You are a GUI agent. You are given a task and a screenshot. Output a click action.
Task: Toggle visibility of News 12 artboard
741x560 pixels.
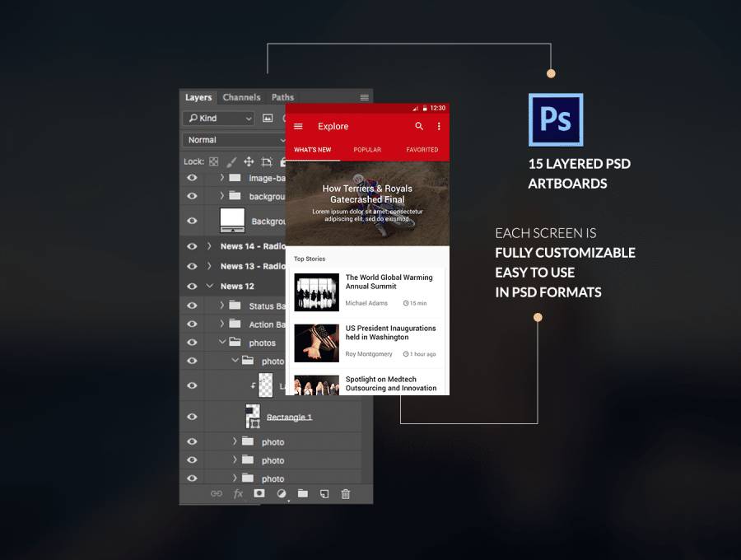tap(192, 286)
